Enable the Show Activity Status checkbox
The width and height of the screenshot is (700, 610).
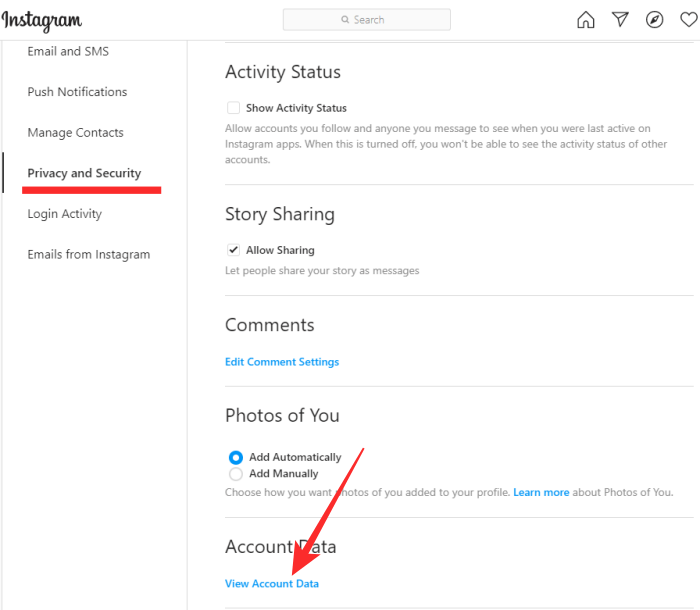[x=233, y=108]
